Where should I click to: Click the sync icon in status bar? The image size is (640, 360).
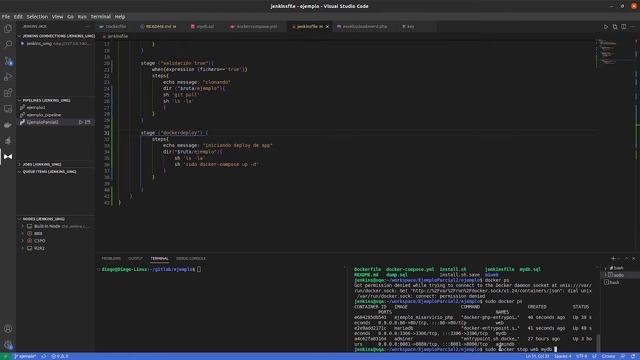[44, 356]
